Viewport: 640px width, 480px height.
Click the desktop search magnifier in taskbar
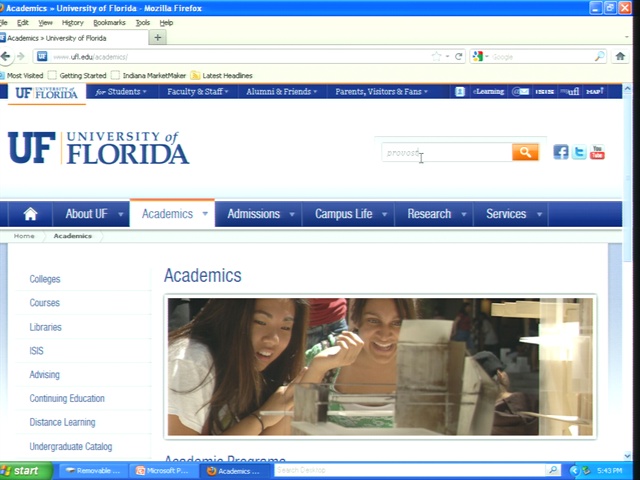553,470
